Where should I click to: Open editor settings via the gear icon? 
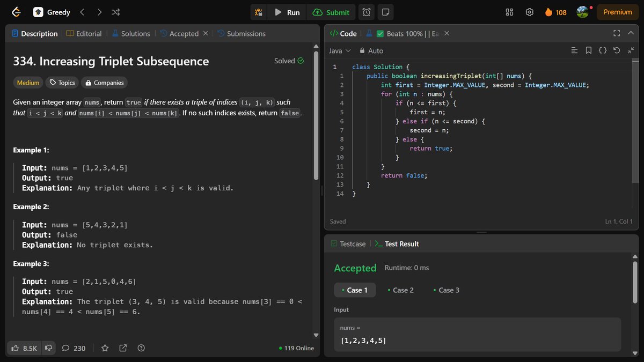click(529, 12)
